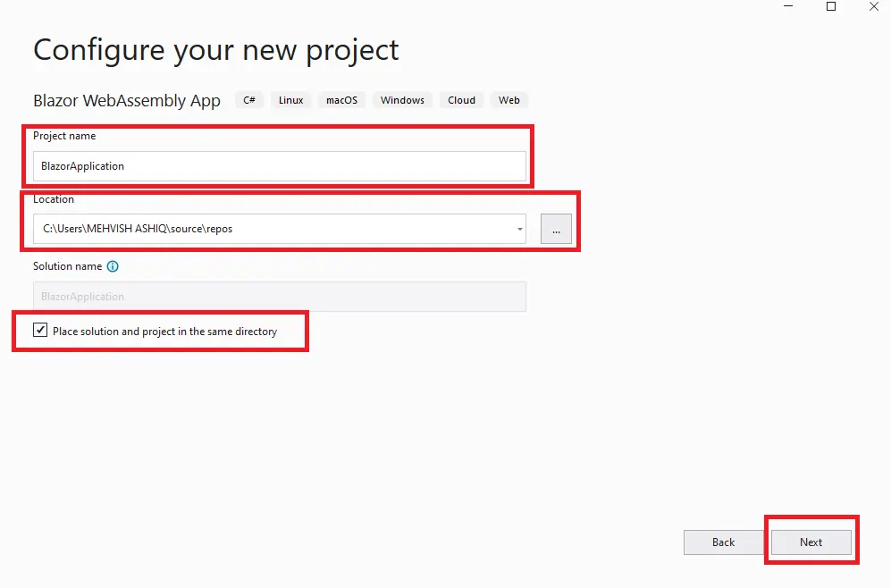The height and width of the screenshot is (588, 891).
Task: Uncheck Place solution and project in same directory
Action: 40,330
